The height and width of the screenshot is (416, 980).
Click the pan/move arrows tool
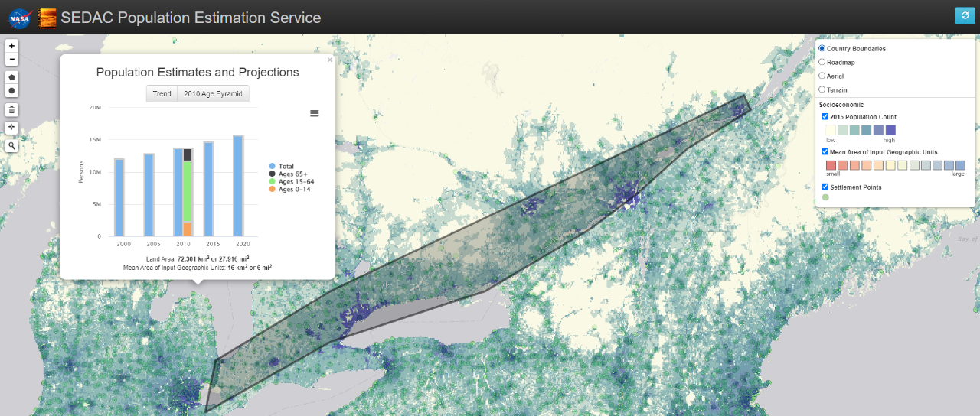[11, 128]
